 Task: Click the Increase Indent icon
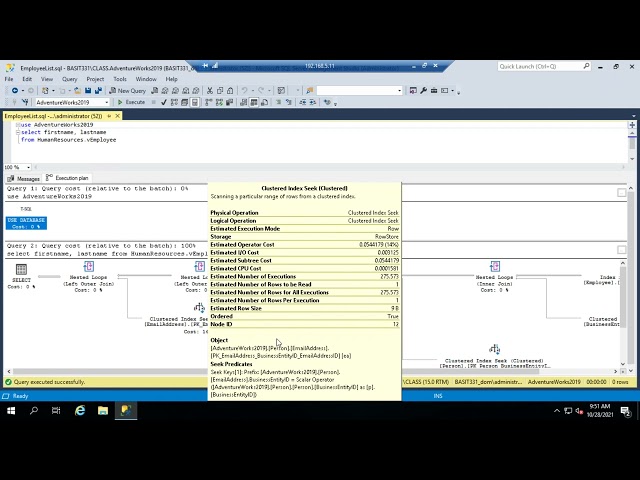point(313,102)
